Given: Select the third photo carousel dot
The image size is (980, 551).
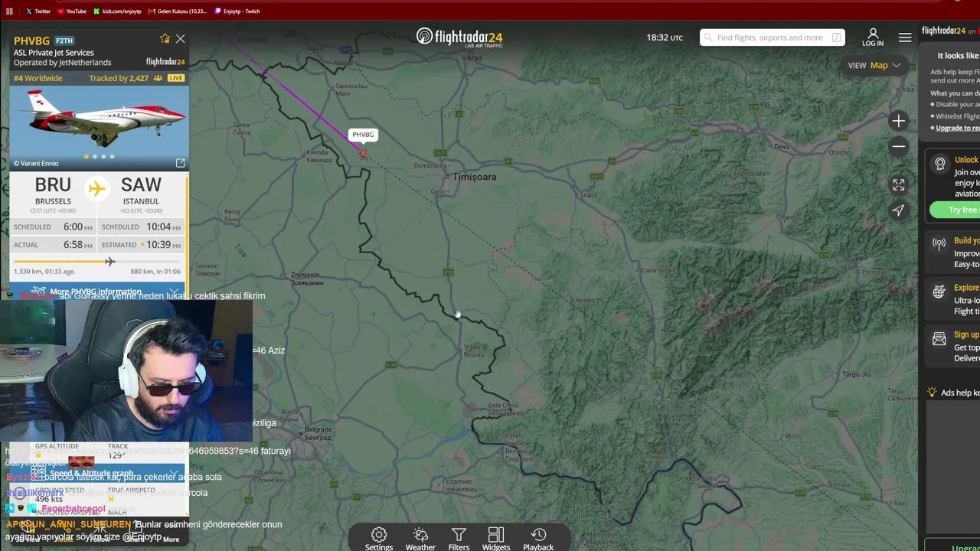Looking at the screenshot, I should pos(103,157).
